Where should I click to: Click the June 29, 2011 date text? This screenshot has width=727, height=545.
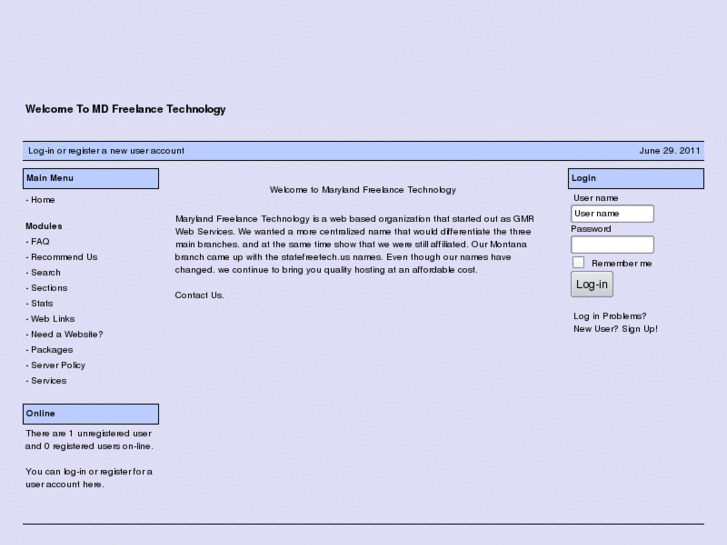click(x=670, y=151)
